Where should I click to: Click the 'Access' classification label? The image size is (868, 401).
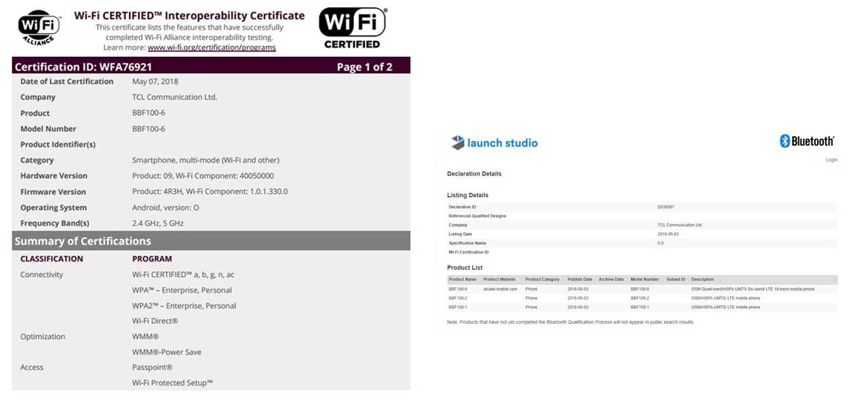[32, 367]
